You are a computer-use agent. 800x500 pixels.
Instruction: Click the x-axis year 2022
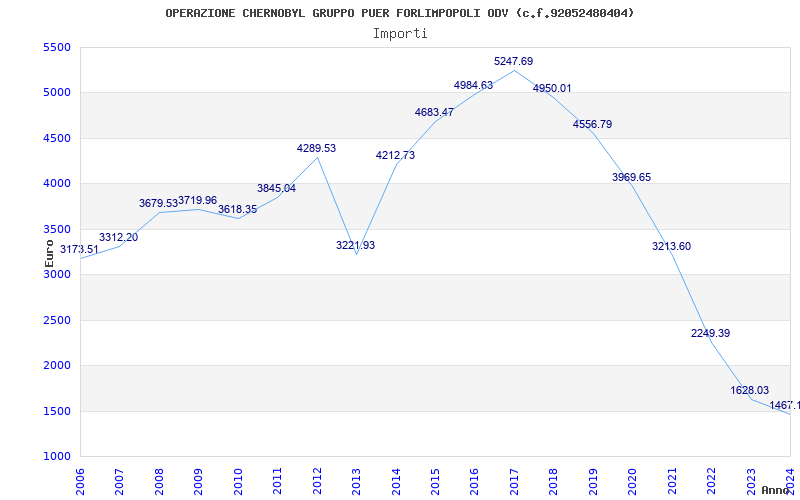711,482
